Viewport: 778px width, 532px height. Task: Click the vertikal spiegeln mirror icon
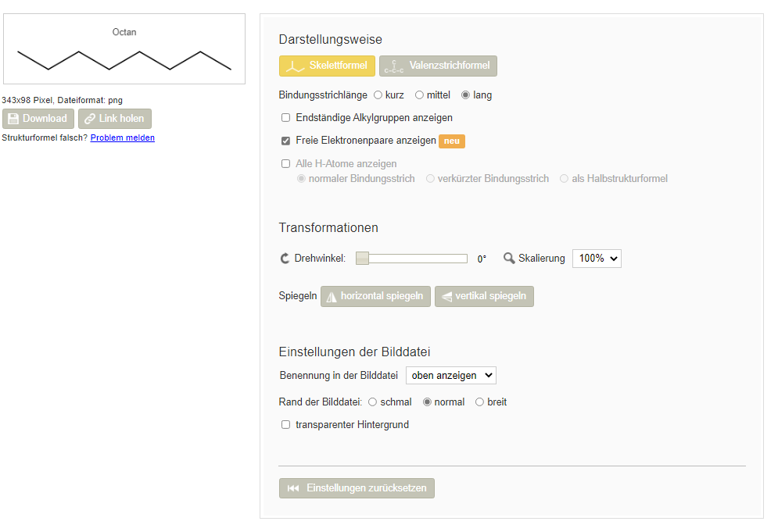[446, 297]
